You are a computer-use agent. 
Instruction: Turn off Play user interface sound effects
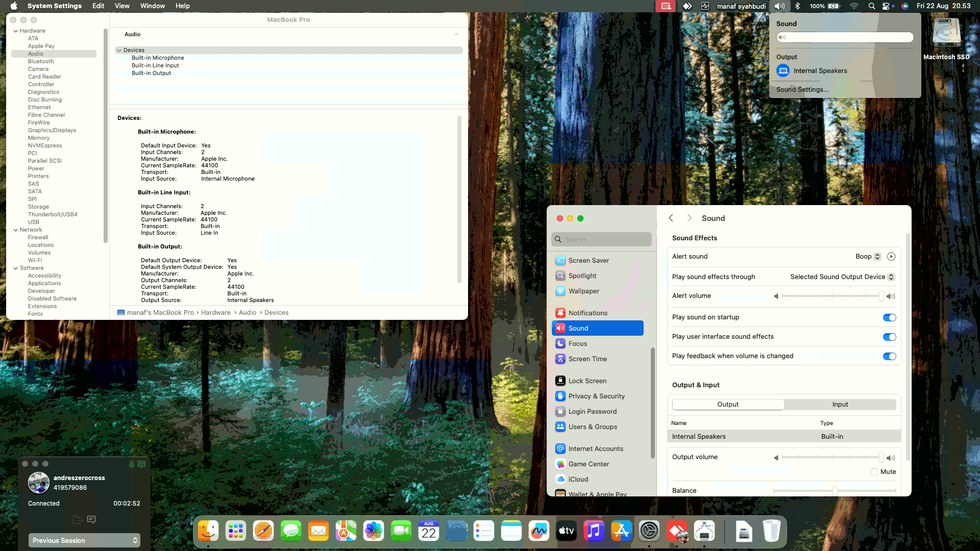pyautogui.click(x=889, y=337)
